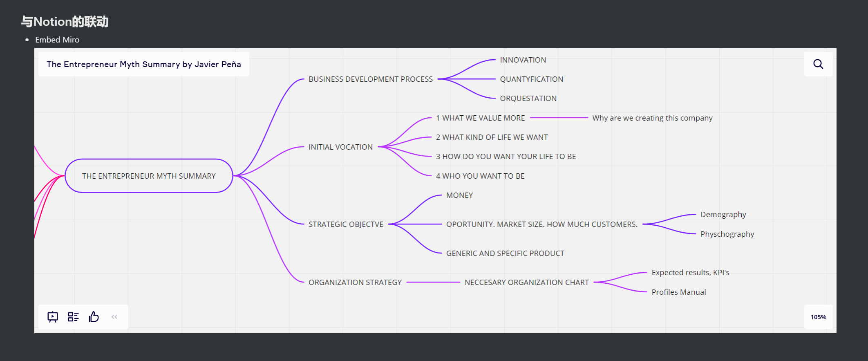This screenshot has height=361, width=868.
Task: Click the thumbs-up like icon
Action: pyautogui.click(x=94, y=316)
